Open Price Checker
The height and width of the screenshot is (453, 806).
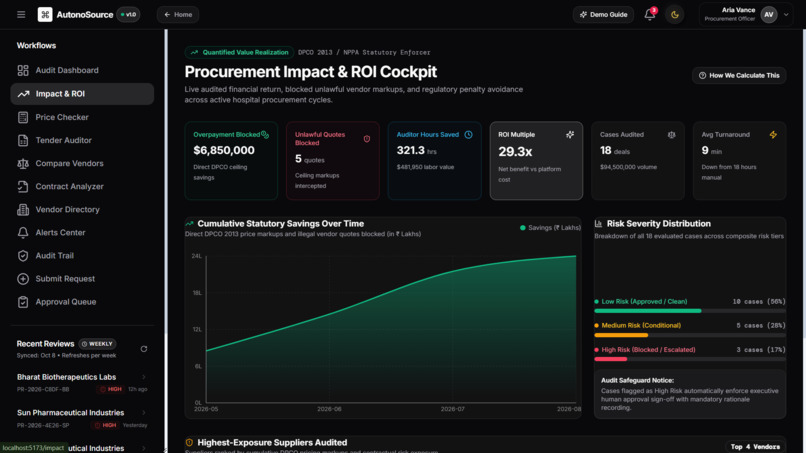(82, 117)
